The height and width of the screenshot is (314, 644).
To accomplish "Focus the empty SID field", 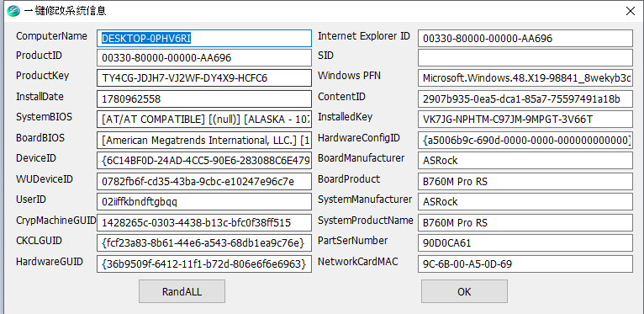I will click(x=525, y=58).
